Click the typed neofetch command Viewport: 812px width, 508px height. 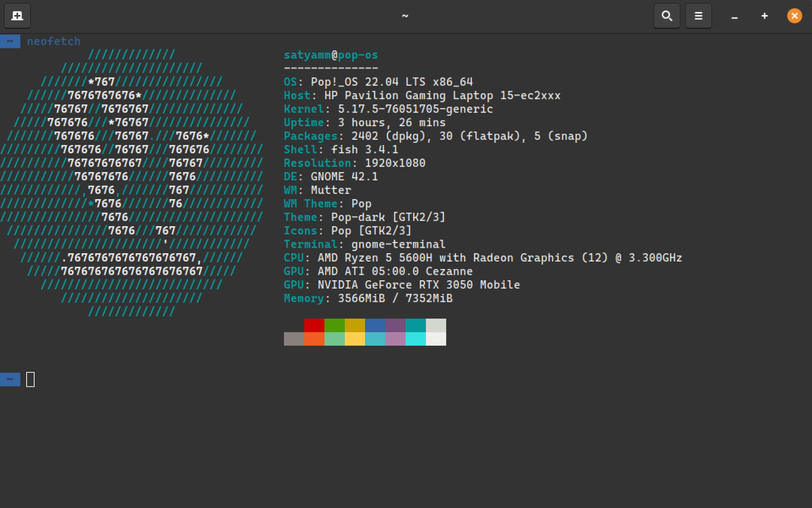click(54, 41)
